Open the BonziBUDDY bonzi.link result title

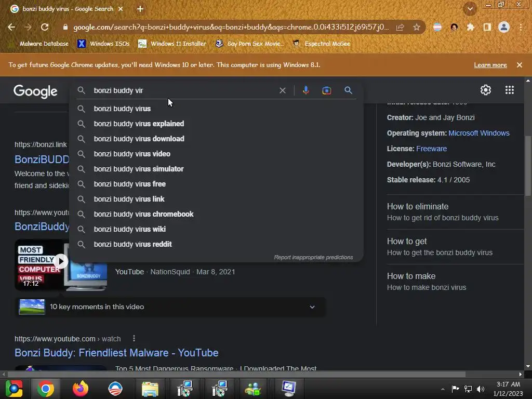click(42, 159)
